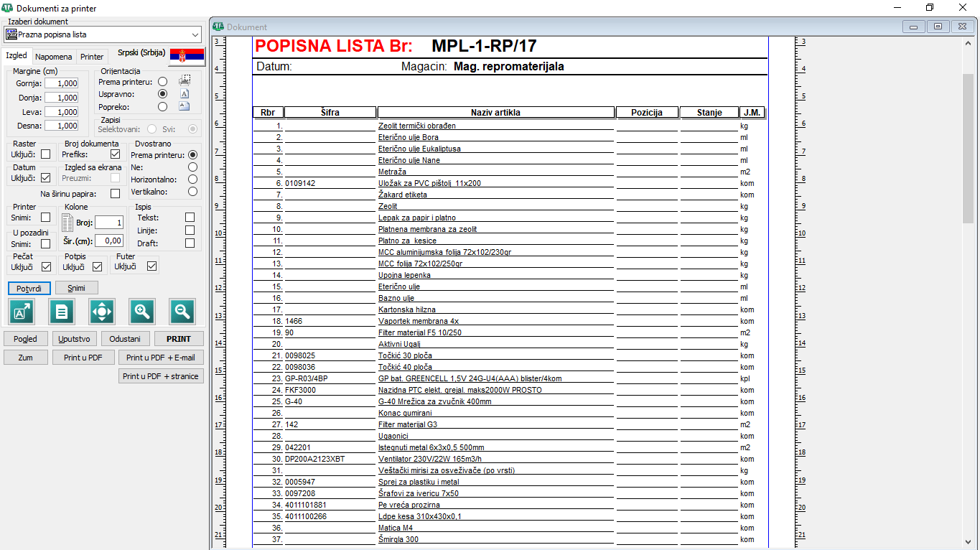Click the Dokument window title icon
This screenshot has height=550, width=980.
(x=218, y=27)
